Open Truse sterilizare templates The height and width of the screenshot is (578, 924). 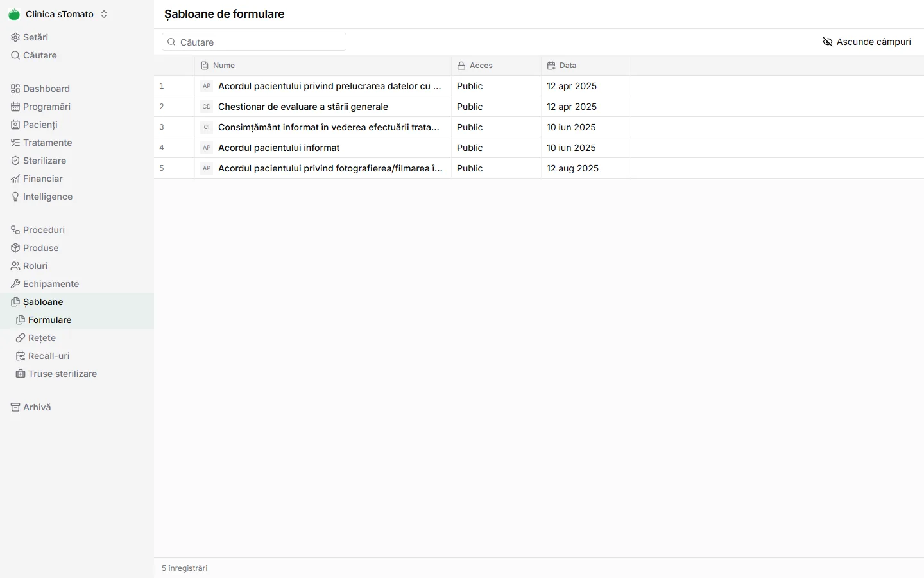tap(77, 374)
